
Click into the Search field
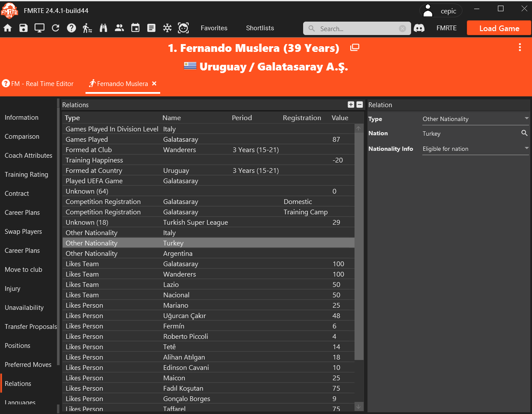click(356, 29)
